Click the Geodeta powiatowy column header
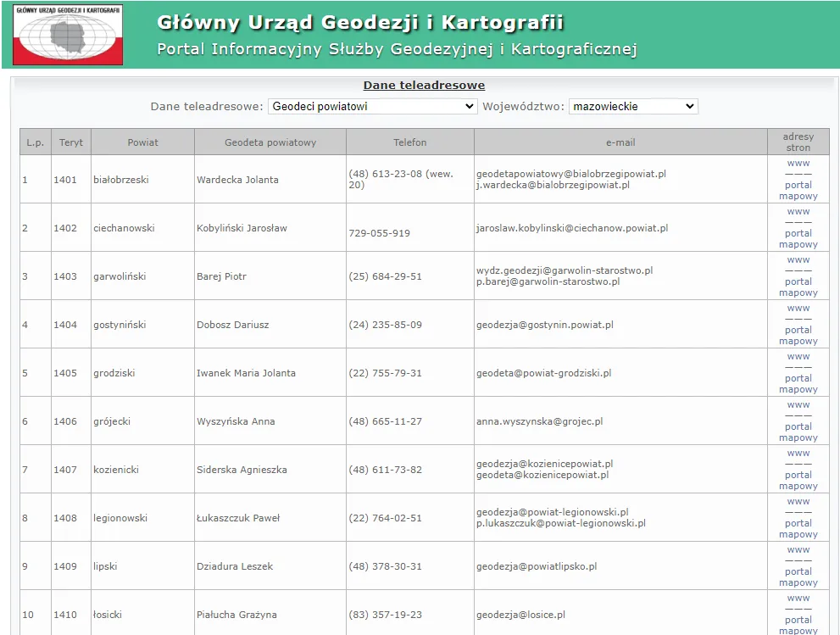The height and width of the screenshot is (635, 840). coord(270,142)
